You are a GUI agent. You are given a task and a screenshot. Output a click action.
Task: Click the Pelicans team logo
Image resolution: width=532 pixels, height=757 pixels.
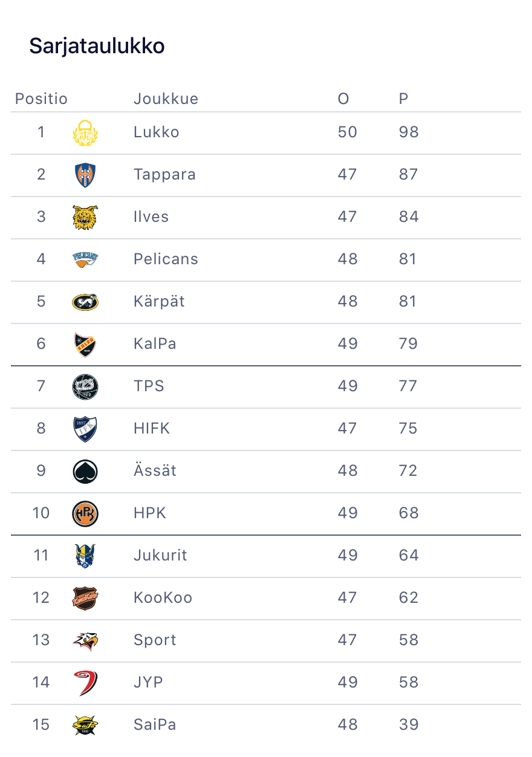[85, 259]
